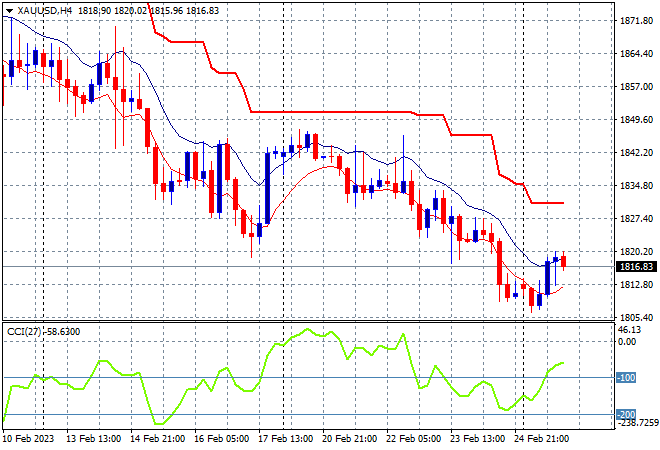Click the 1842.20 price scale value
Screen dimensions: 660x450
coord(637,152)
